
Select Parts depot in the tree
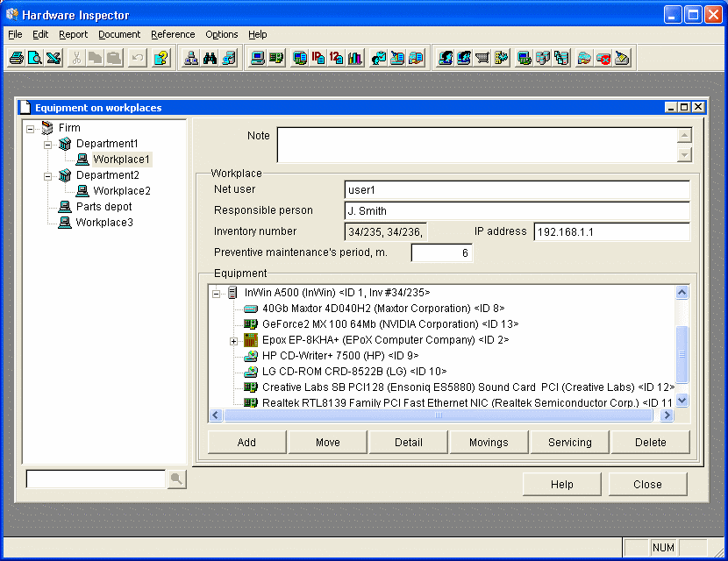(x=104, y=207)
